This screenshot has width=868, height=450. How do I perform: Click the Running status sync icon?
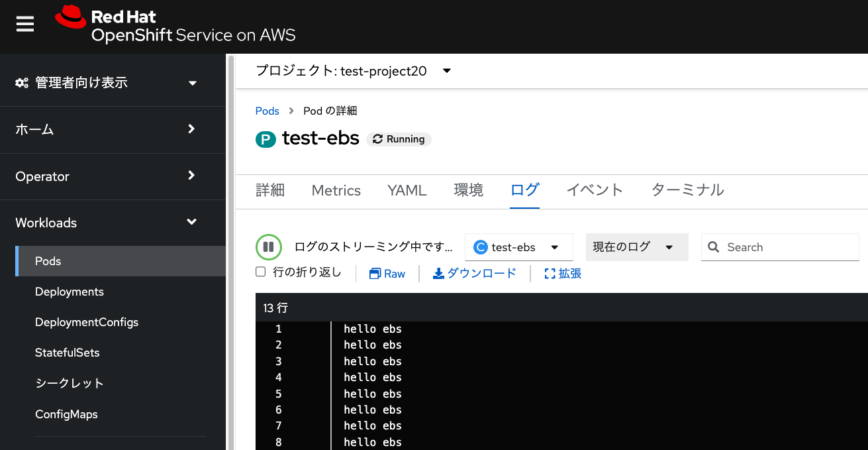[x=378, y=139]
